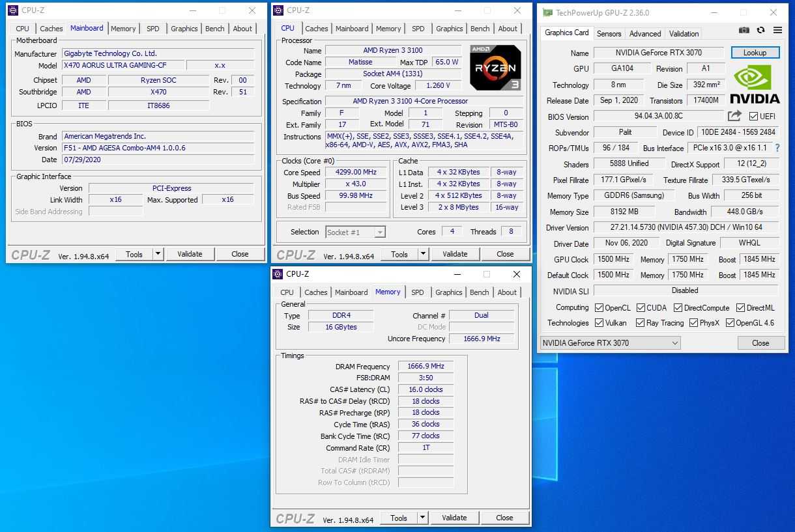The image size is (795, 532).
Task: Switch to the Sensors tab in GPU-Z
Action: pyautogui.click(x=609, y=33)
